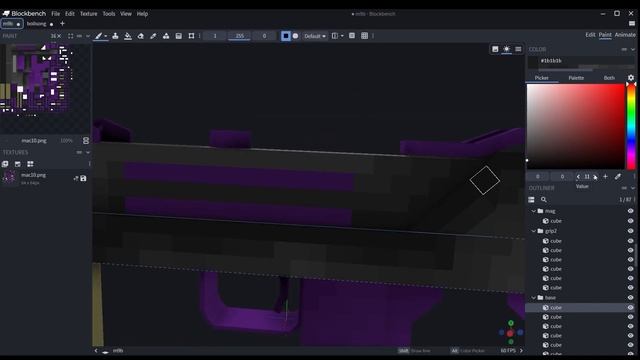Open the Help menu

pyautogui.click(x=142, y=13)
